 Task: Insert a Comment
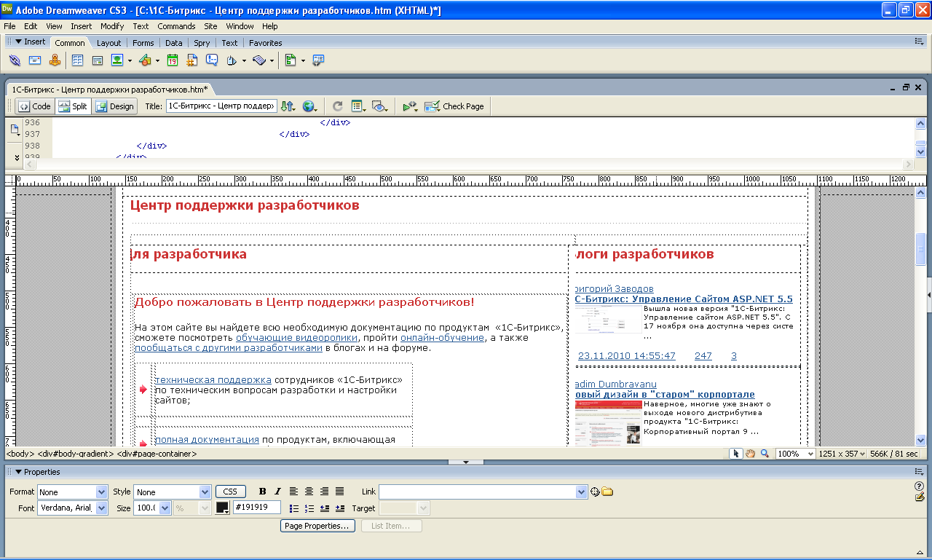pyautogui.click(x=212, y=60)
